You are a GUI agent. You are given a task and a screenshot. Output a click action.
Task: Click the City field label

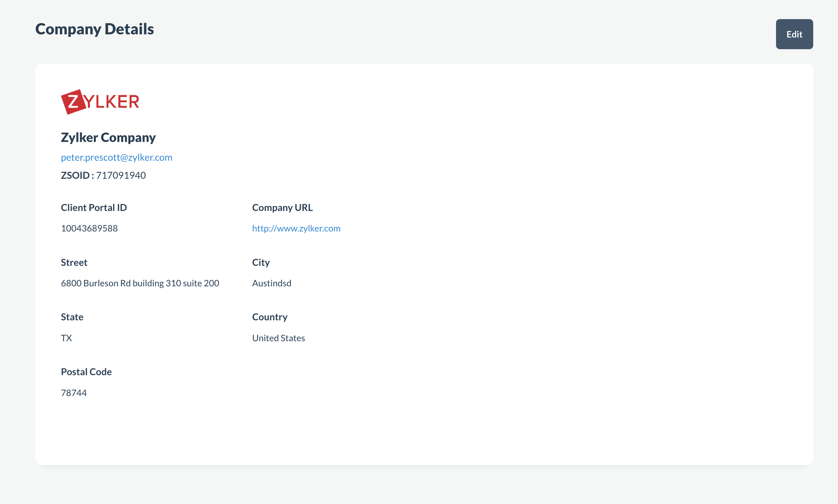261,263
